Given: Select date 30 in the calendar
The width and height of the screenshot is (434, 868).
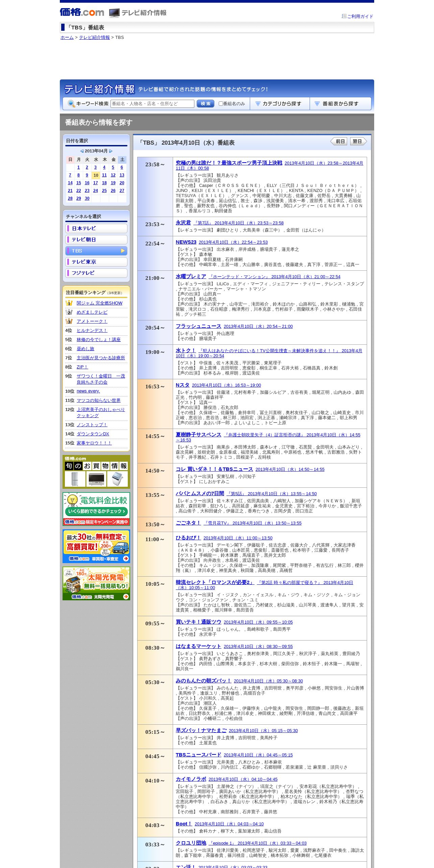Looking at the screenshot, I should tap(87, 198).
